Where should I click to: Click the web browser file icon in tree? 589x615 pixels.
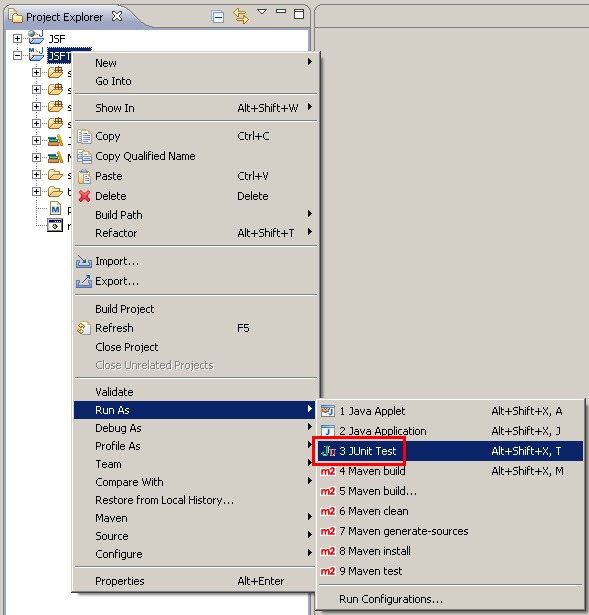(x=55, y=226)
